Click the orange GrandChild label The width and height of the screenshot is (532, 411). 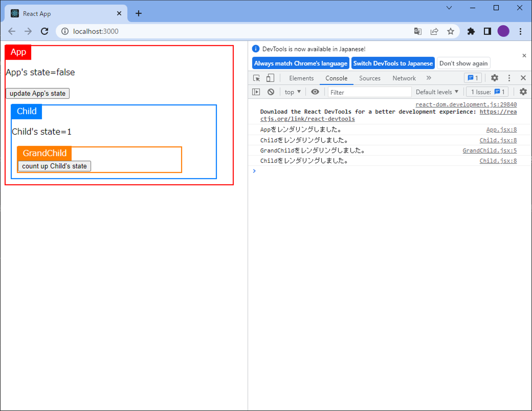44,153
